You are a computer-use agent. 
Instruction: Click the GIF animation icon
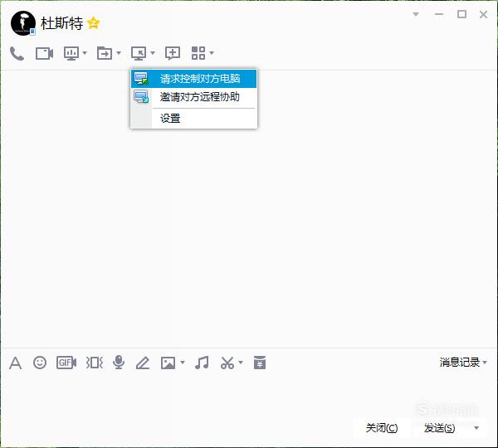click(66, 363)
